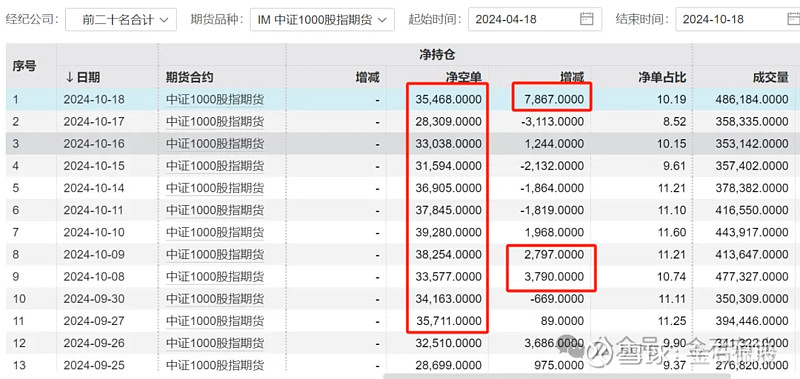
Task: Open the 期货品种 IM 中证1000股指期货 dropdown
Action: pos(322,20)
